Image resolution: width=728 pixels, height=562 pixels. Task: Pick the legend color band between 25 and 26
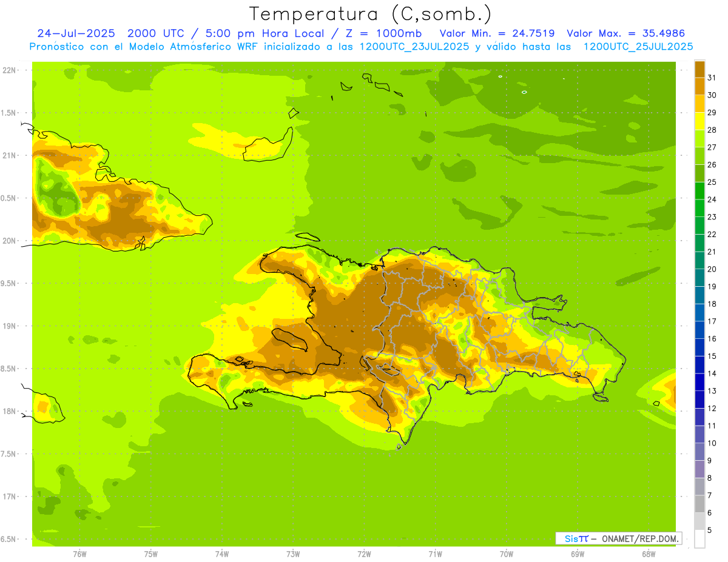pyautogui.click(x=699, y=173)
